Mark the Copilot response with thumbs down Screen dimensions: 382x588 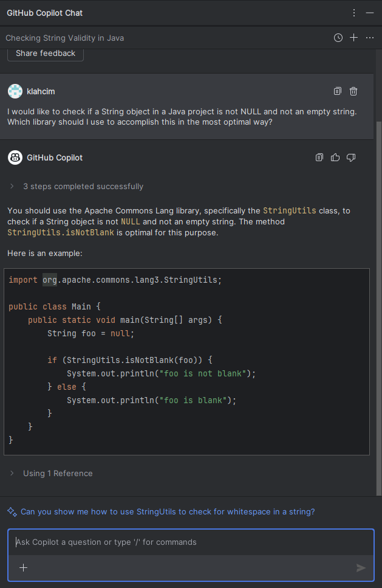351,157
